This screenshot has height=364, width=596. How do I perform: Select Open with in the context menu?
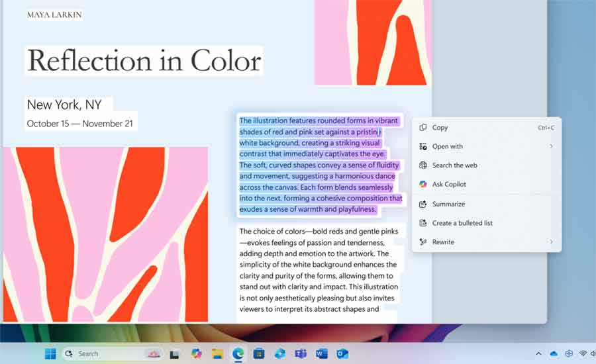tap(487, 146)
